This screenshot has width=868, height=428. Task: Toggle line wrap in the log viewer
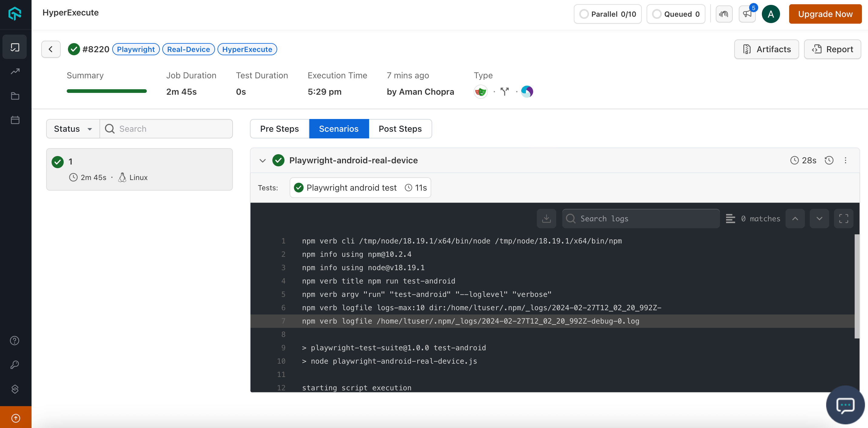731,218
